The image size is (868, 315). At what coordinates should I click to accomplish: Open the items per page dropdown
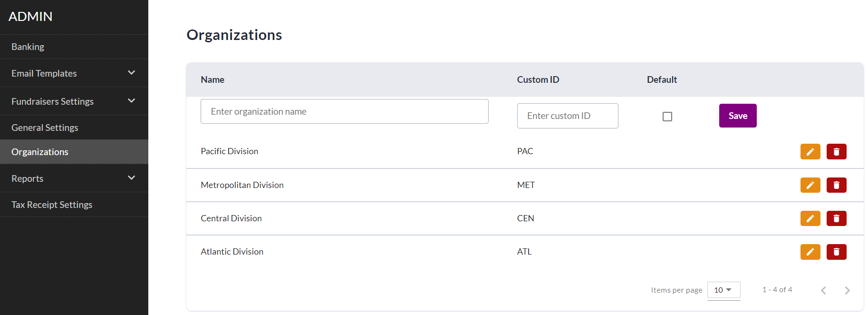[723, 290]
